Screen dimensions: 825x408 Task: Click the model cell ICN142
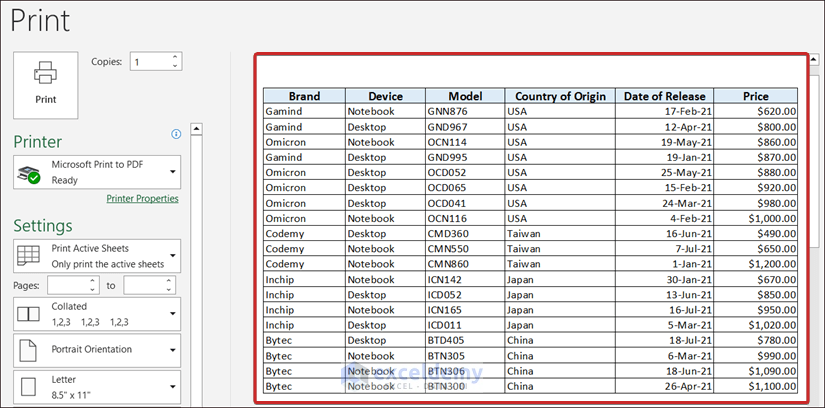(465, 280)
